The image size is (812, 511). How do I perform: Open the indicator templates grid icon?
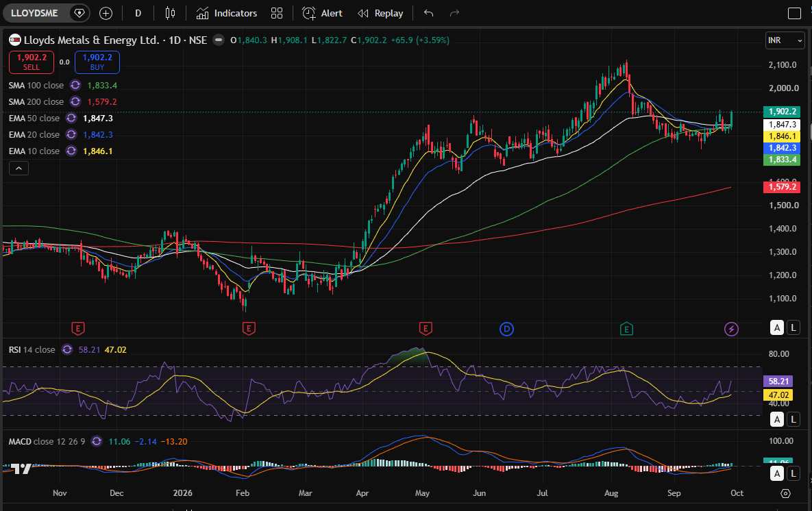click(x=277, y=14)
